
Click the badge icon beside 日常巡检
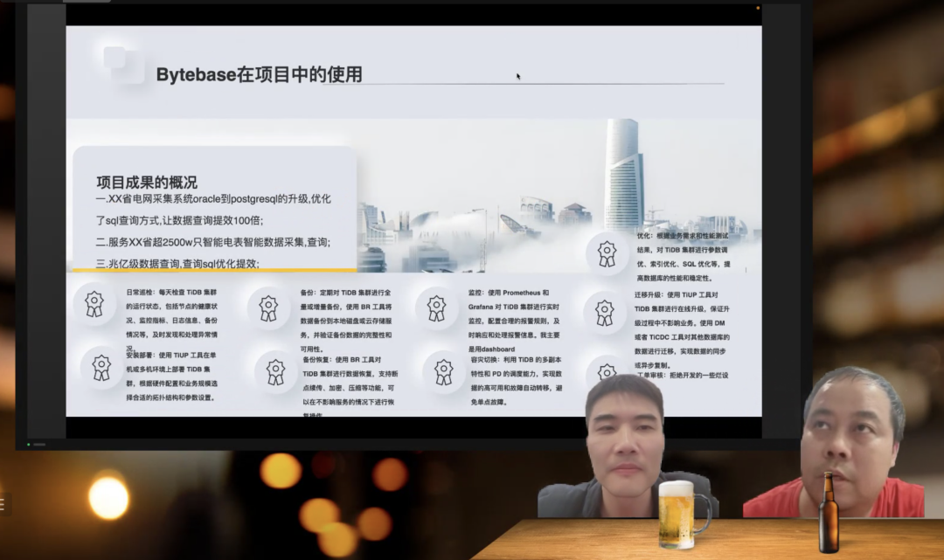point(94,304)
